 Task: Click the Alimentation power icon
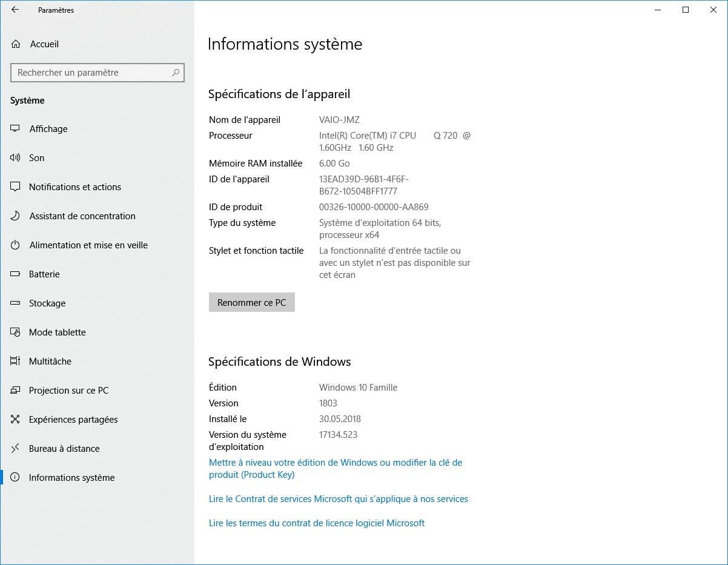pyautogui.click(x=16, y=245)
